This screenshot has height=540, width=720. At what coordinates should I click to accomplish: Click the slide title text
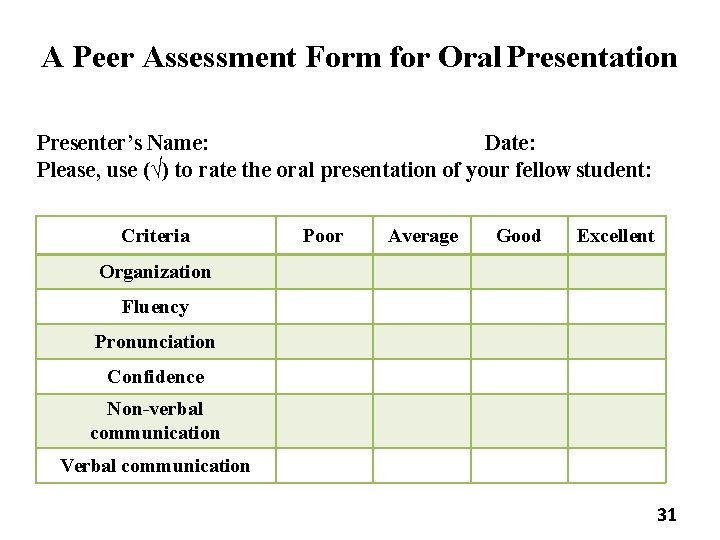[360, 57]
